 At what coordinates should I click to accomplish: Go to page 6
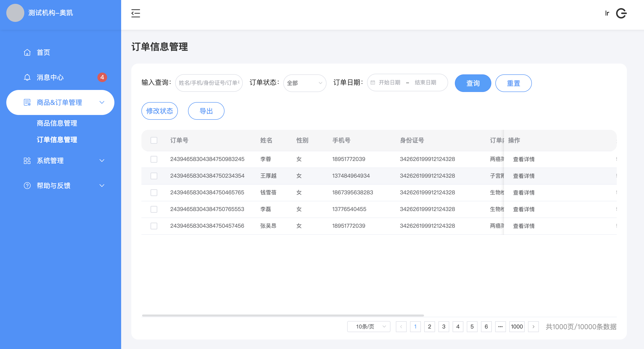[486, 326]
